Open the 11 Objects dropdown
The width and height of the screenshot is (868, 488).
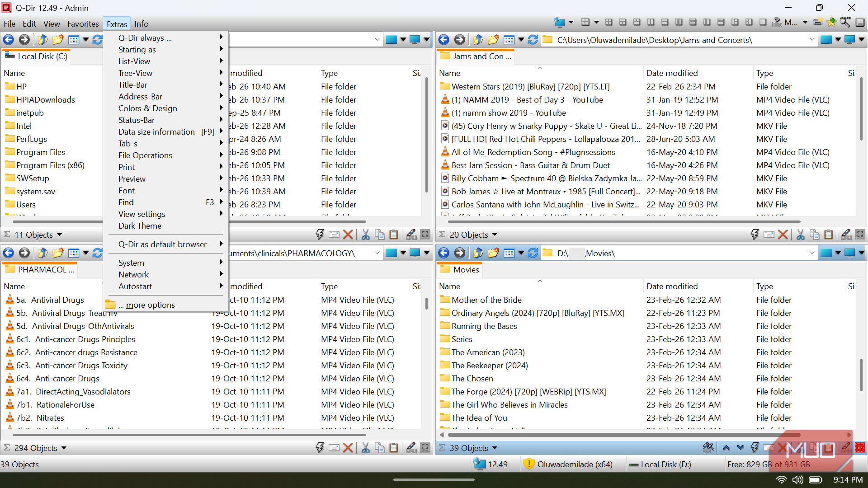[60, 235]
